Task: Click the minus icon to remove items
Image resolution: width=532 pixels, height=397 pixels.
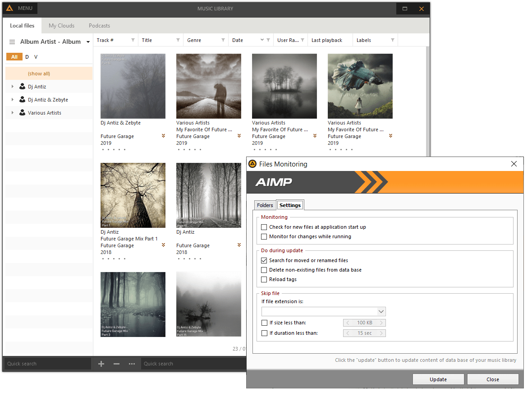Action: pyautogui.click(x=116, y=364)
